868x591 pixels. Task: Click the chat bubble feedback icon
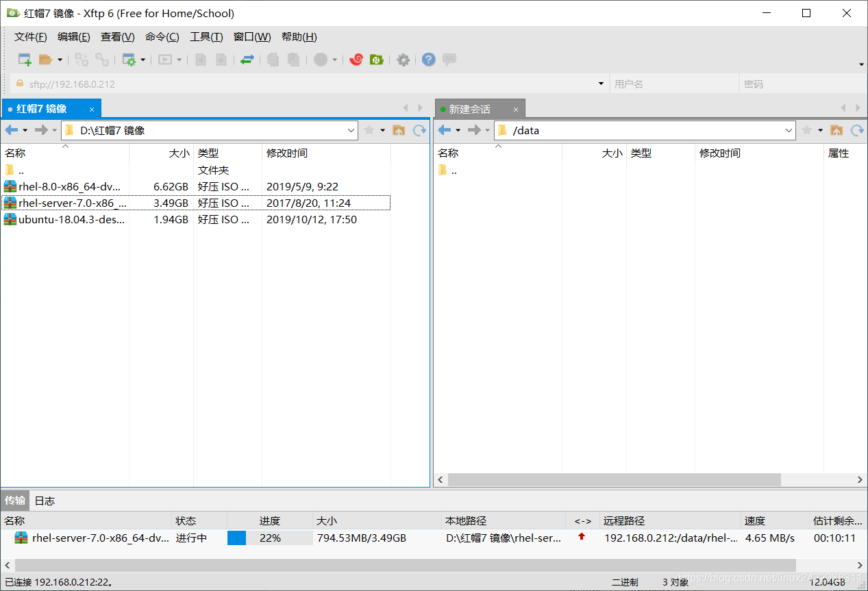[449, 60]
